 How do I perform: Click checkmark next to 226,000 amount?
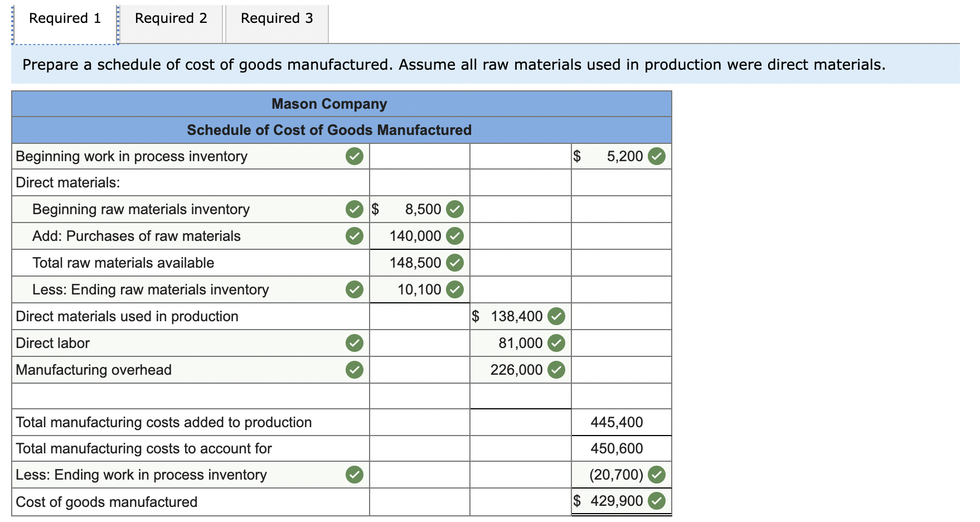click(x=556, y=370)
